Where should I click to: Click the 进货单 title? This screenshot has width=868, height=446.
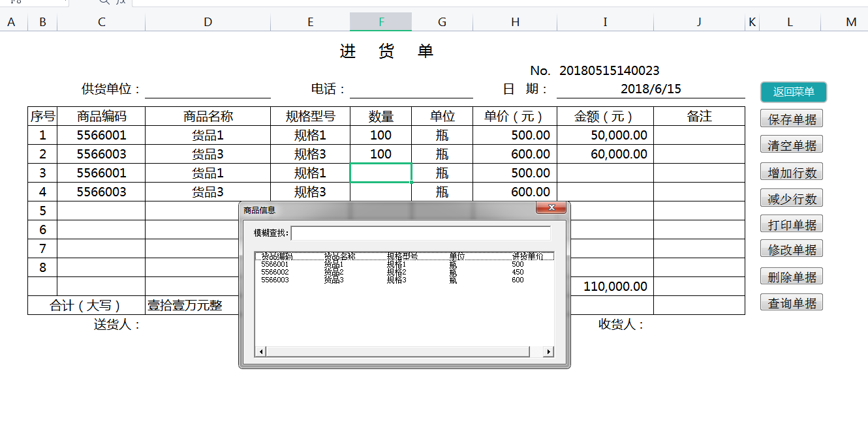pos(387,51)
